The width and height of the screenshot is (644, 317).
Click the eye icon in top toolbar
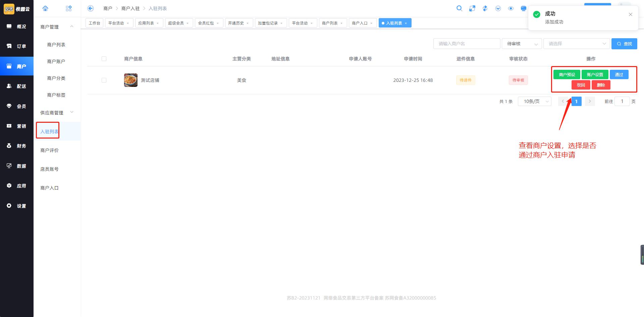point(511,8)
